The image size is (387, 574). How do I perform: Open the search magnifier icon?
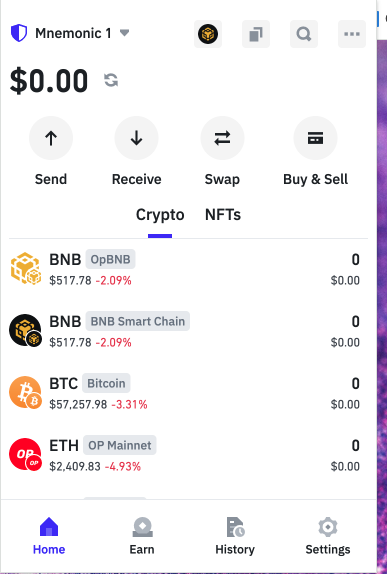(x=304, y=34)
